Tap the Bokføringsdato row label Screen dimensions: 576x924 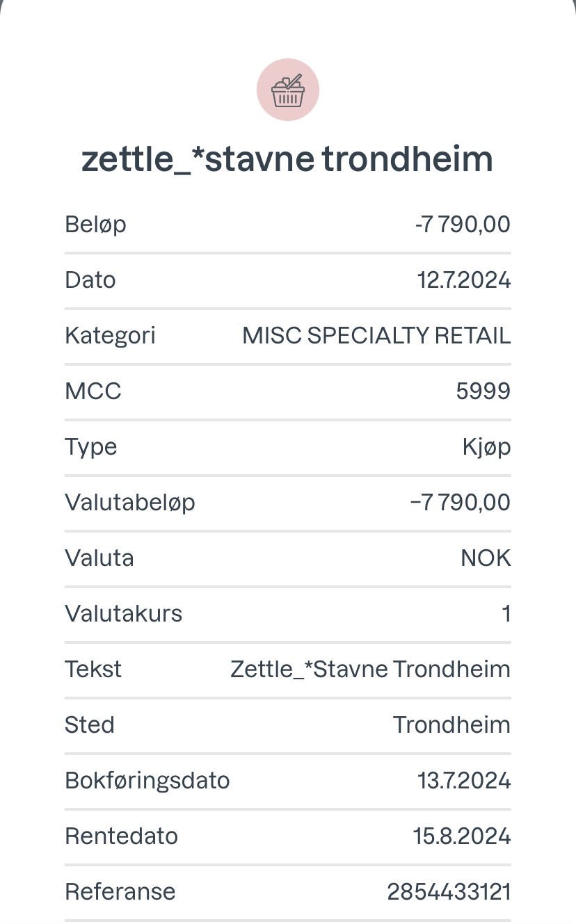pyautogui.click(x=147, y=781)
